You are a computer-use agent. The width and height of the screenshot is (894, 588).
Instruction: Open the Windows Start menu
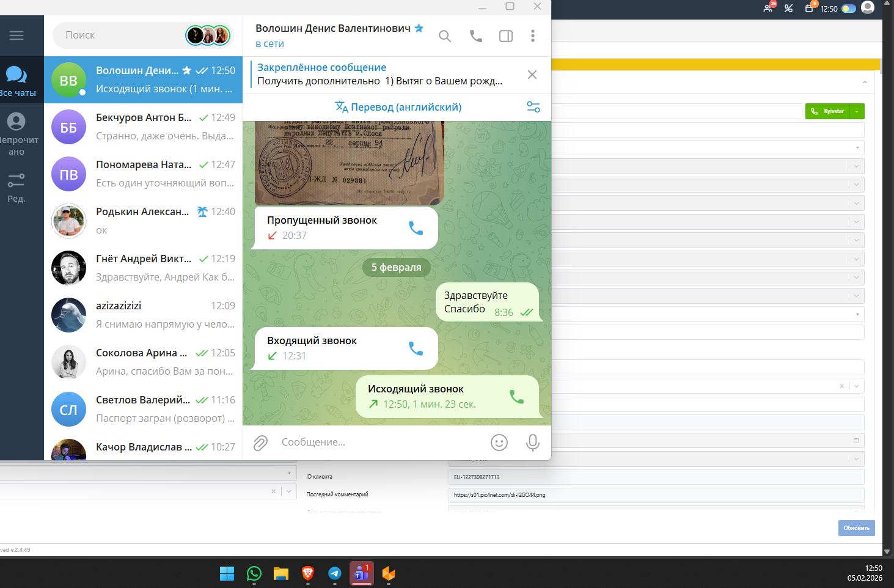click(227, 573)
